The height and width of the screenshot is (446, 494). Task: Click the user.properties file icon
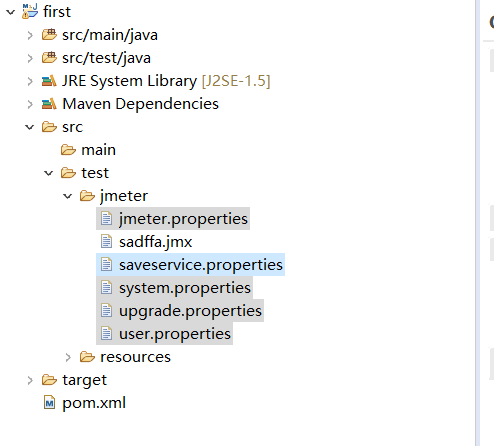(106, 334)
